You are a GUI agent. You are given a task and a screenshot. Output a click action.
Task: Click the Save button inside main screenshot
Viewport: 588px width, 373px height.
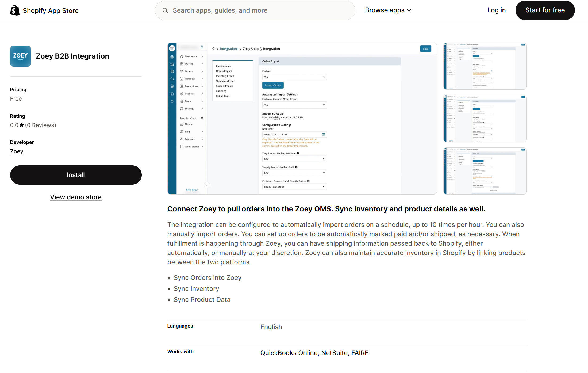[x=425, y=49]
